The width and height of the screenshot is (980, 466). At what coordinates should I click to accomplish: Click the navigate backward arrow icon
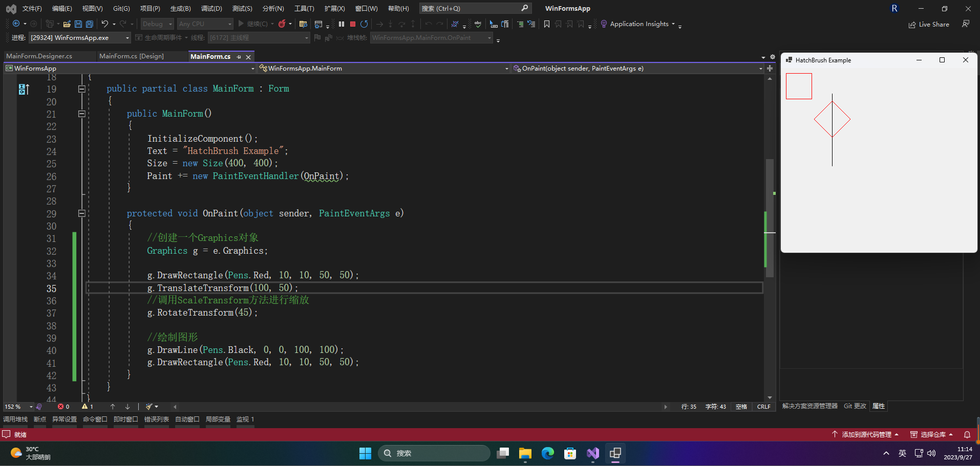[x=16, y=24]
